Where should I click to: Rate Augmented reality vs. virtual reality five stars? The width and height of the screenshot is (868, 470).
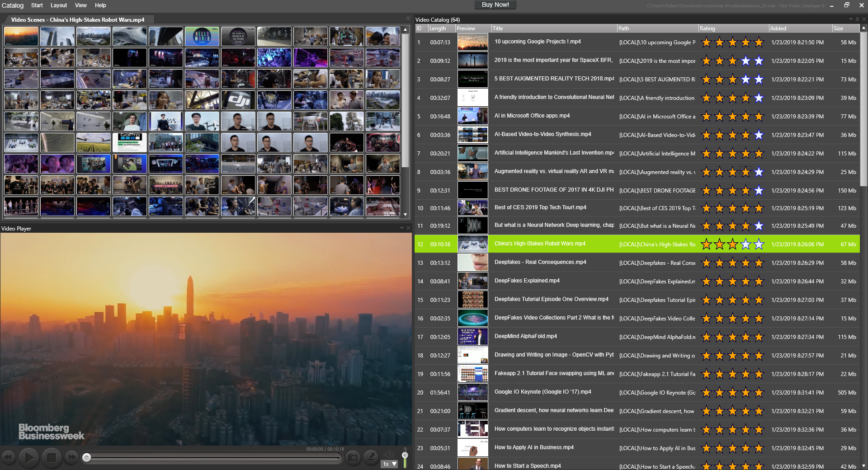[x=759, y=172]
